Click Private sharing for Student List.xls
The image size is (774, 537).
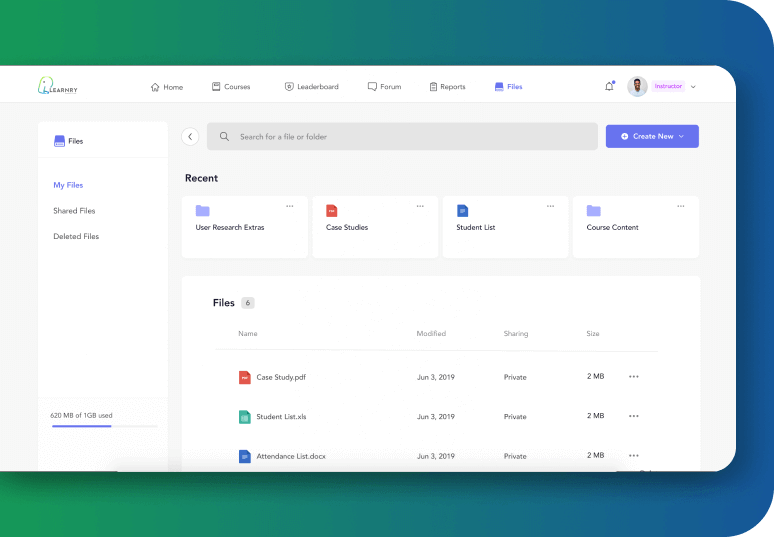tap(515, 417)
